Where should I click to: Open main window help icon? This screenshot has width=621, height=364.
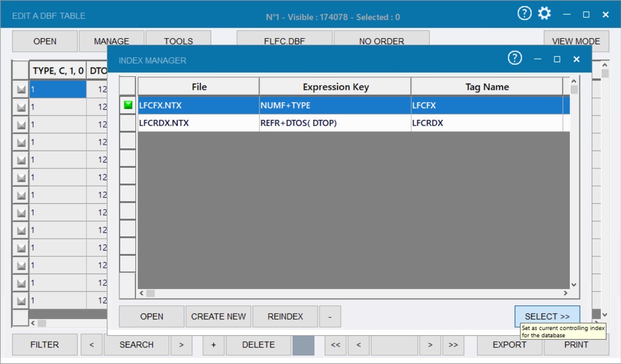coord(524,14)
